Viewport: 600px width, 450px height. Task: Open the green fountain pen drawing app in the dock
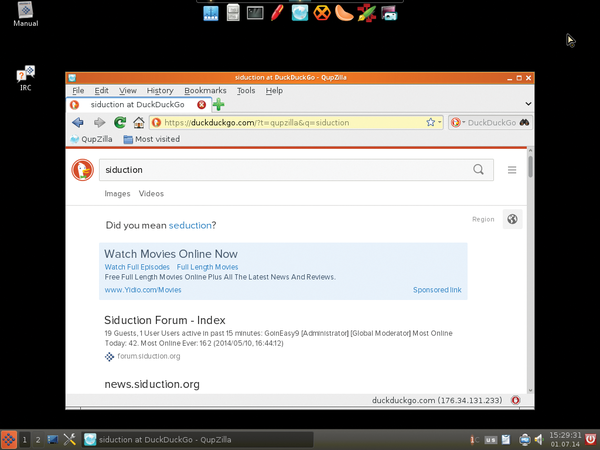coord(367,13)
